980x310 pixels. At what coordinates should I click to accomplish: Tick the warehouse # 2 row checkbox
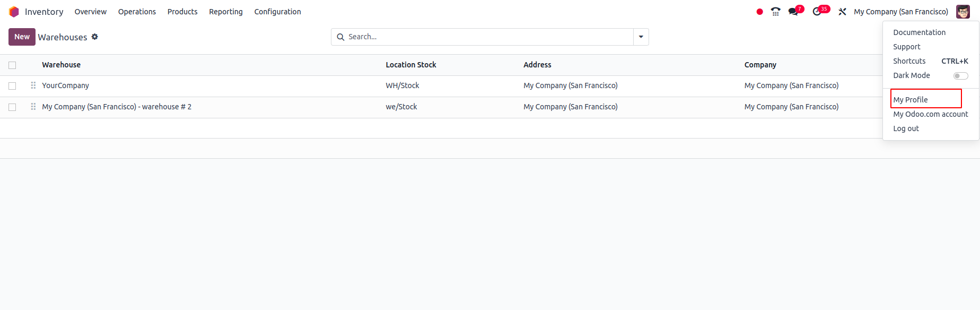(12, 107)
